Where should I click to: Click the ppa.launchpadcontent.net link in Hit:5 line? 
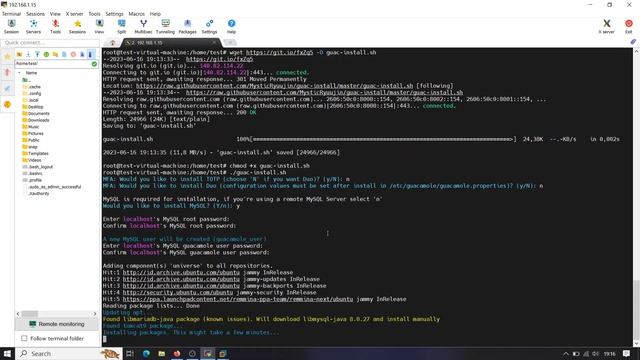[238, 299]
